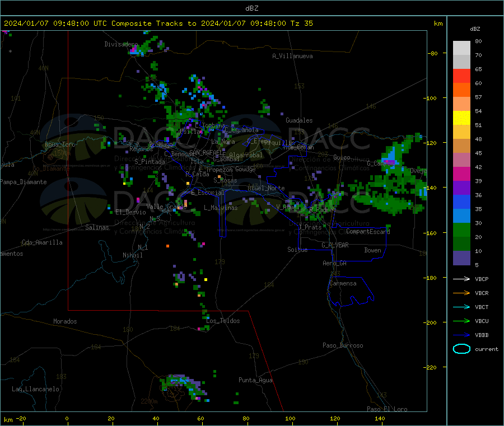Click the 'A_Villanueva' map label
This screenshot has height=426, width=504.
(292, 56)
